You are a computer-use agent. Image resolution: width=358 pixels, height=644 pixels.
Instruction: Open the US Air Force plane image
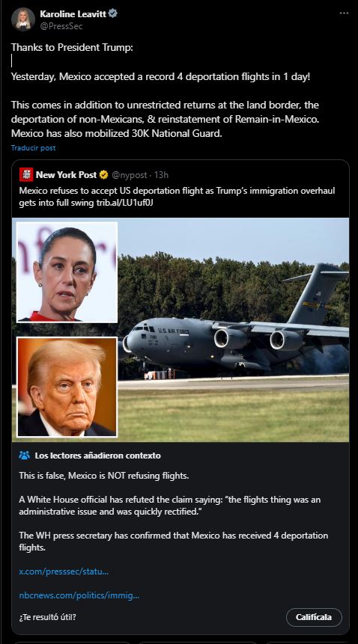pyautogui.click(x=234, y=328)
